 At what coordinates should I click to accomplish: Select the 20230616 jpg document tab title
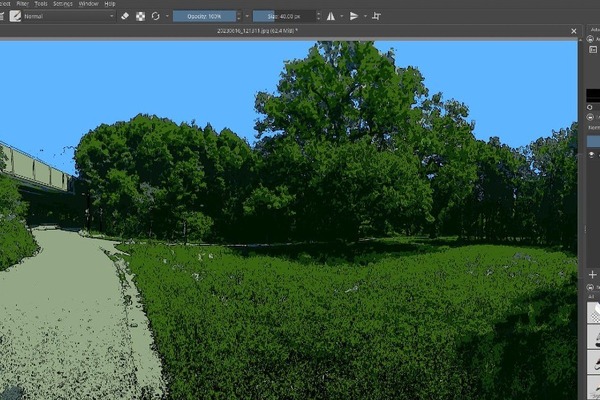pyautogui.click(x=257, y=31)
